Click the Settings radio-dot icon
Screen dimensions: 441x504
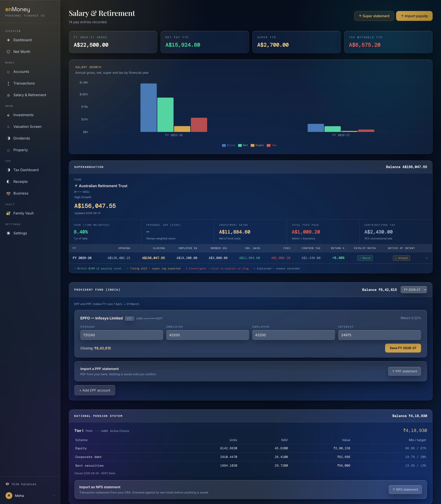(8, 233)
